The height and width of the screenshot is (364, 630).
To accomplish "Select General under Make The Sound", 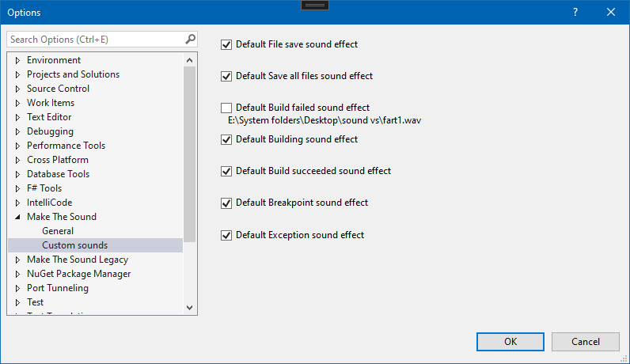I will coord(58,231).
